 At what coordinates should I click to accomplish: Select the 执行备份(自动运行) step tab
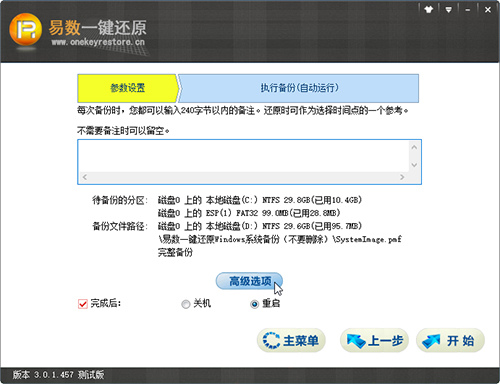pyautogui.click(x=299, y=88)
